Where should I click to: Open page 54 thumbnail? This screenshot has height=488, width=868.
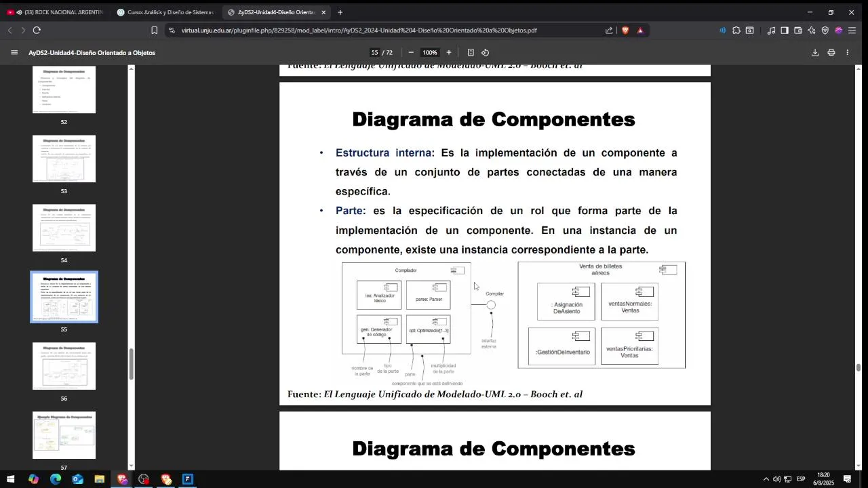64,228
